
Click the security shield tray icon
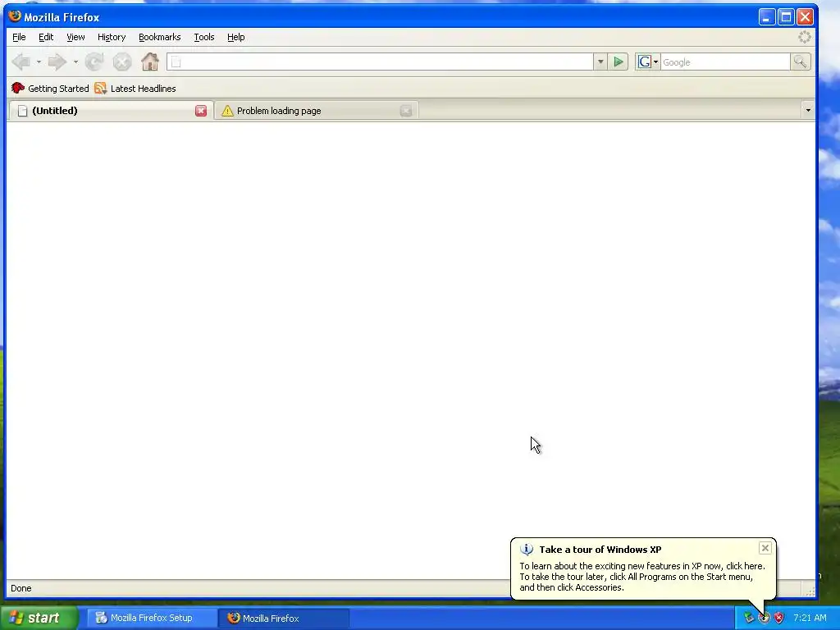pyautogui.click(x=779, y=618)
